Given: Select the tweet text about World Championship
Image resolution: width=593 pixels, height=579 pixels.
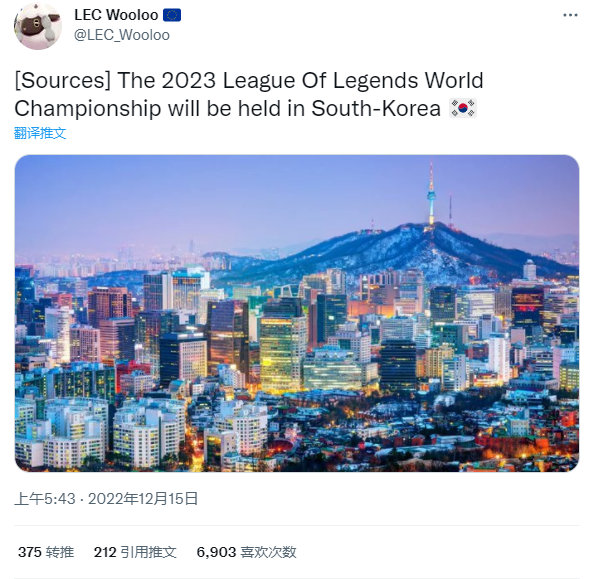Looking at the screenshot, I should (249, 95).
